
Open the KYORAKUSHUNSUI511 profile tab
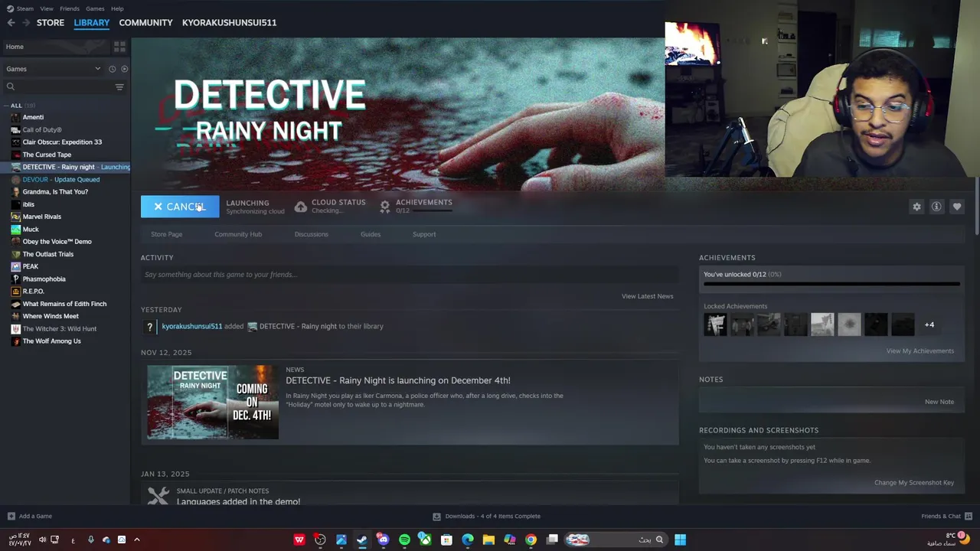click(x=229, y=22)
